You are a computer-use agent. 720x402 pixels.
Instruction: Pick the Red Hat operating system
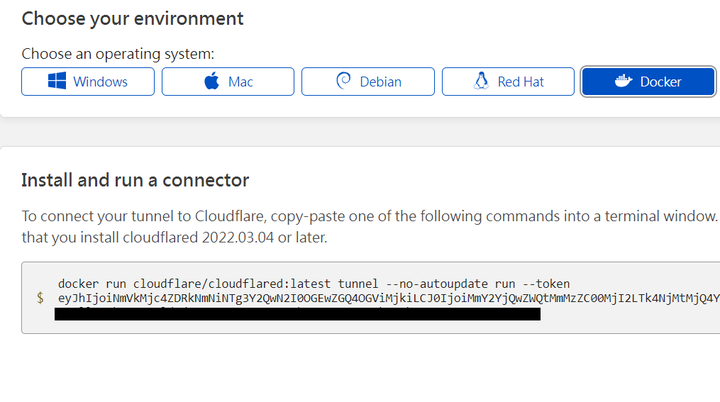pyautogui.click(x=508, y=82)
